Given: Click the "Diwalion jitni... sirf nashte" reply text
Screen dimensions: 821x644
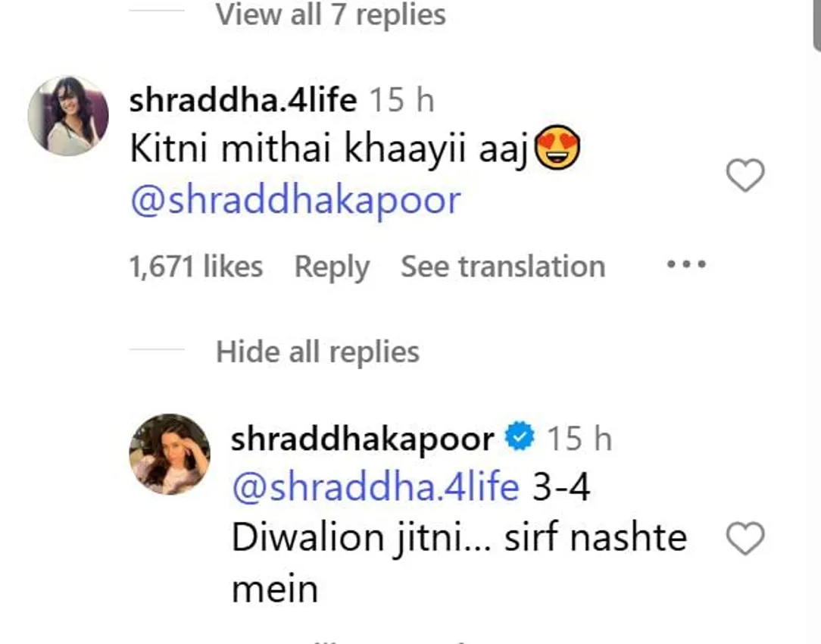Looking at the screenshot, I should click(459, 538).
